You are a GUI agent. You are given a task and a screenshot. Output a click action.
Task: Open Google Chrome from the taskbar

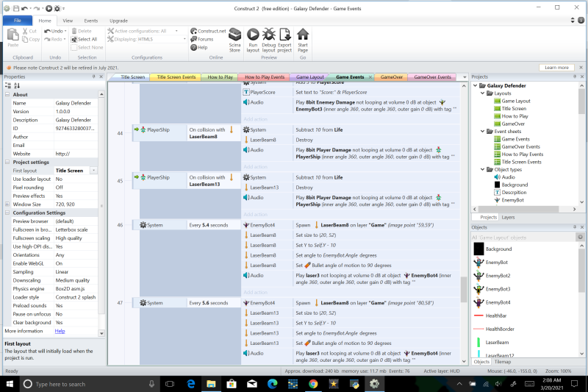[313, 384]
